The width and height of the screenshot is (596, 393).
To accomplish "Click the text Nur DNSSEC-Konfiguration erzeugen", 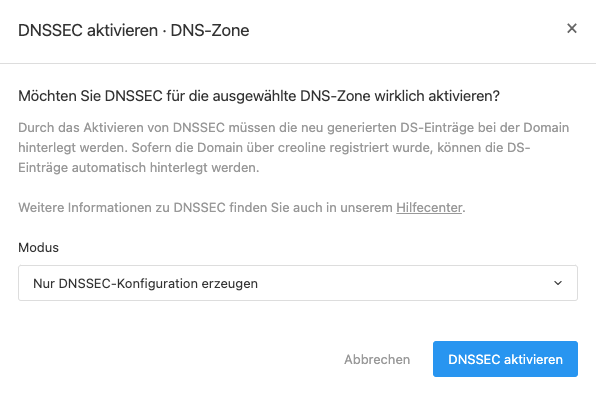I will pos(146,284).
